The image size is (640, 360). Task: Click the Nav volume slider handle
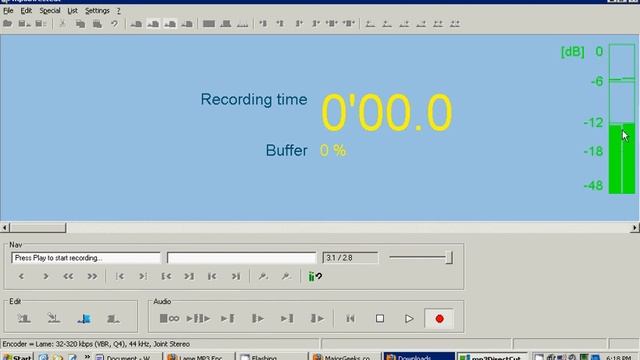click(449, 258)
